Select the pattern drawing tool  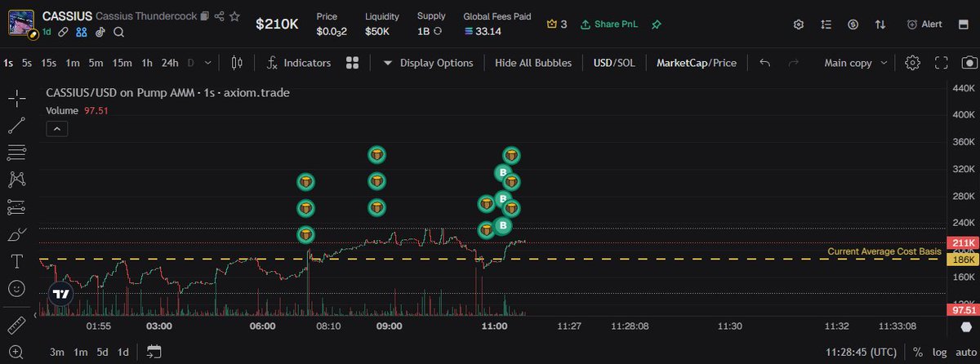(16, 180)
